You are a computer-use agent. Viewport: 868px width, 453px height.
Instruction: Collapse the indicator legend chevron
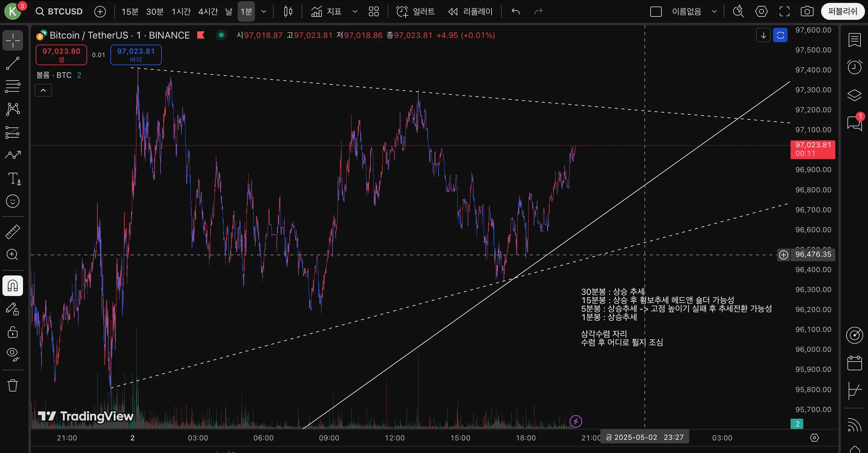click(43, 90)
